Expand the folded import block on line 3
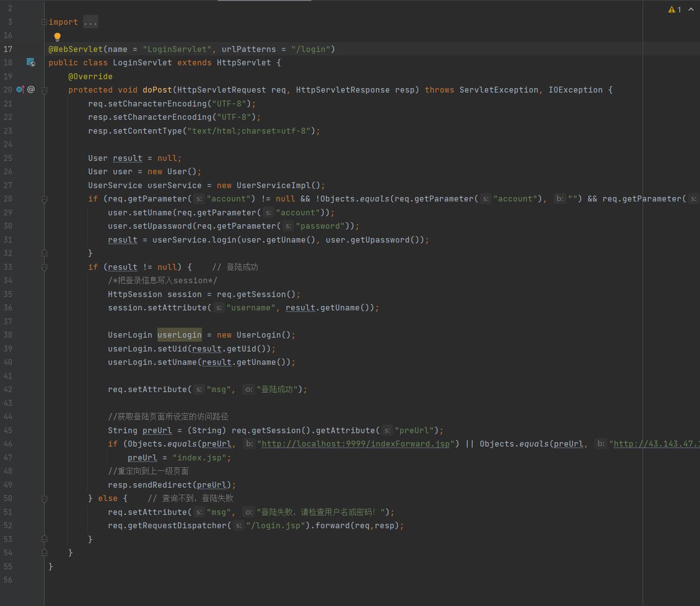 point(44,22)
